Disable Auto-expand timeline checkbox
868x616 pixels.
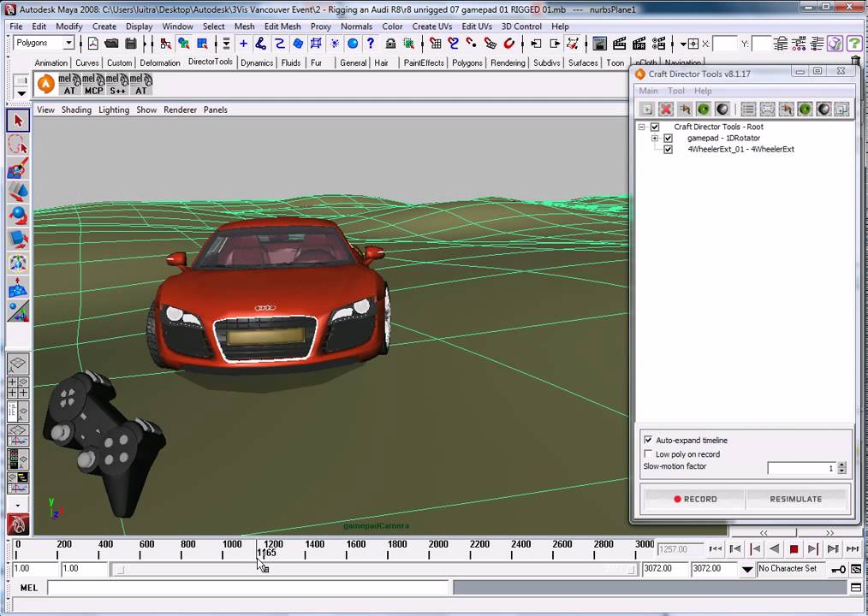(x=648, y=440)
